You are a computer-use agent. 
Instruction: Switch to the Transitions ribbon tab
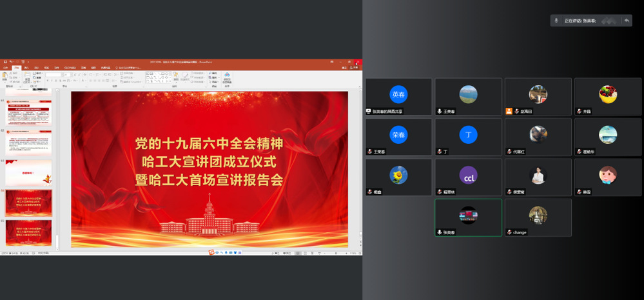tap(46, 68)
